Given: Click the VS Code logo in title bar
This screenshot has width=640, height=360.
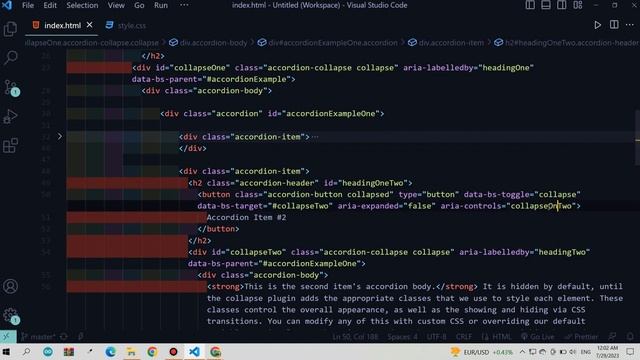Looking at the screenshot, I should pyautogui.click(x=7, y=5).
